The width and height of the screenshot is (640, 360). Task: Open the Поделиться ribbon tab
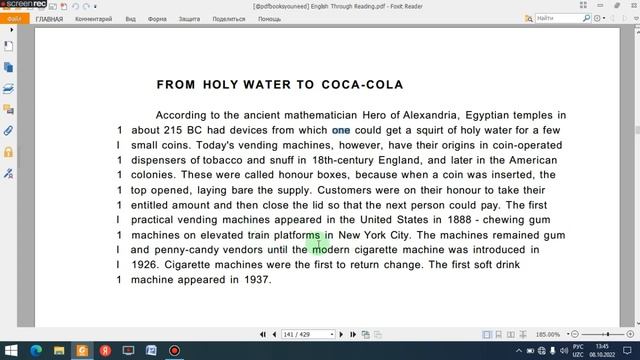click(229, 19)
